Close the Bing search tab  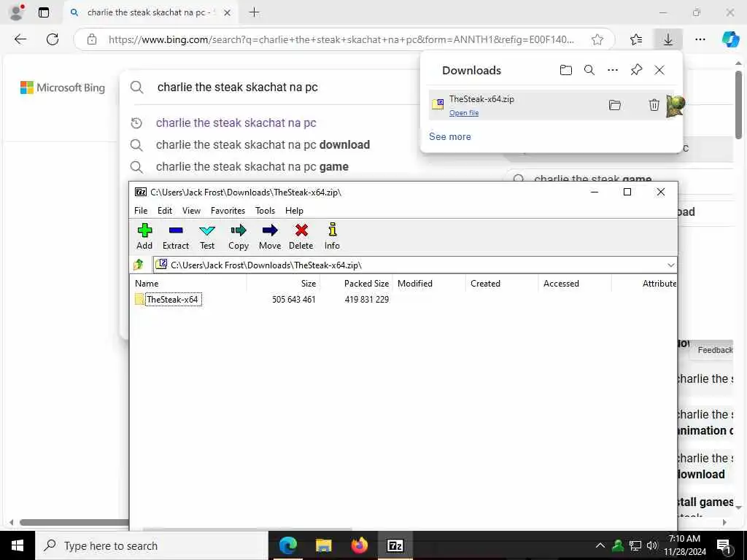click(228, 13)
